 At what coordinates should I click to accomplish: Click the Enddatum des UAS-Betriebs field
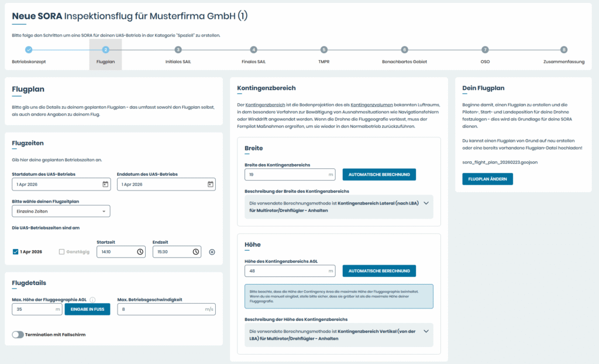point(166,184)
